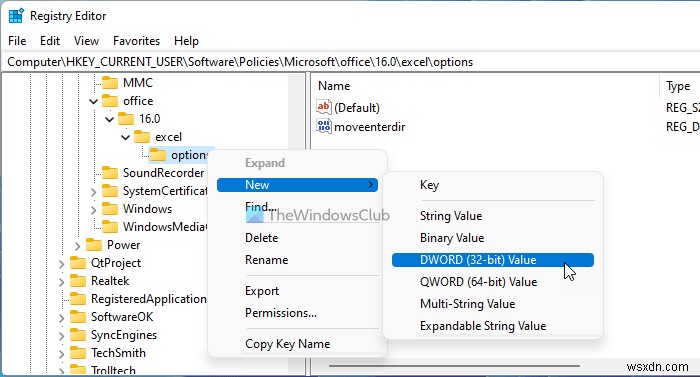Select the (Default) value name
The width and height of the screenshot is (700, 377).
coord(357,108)
